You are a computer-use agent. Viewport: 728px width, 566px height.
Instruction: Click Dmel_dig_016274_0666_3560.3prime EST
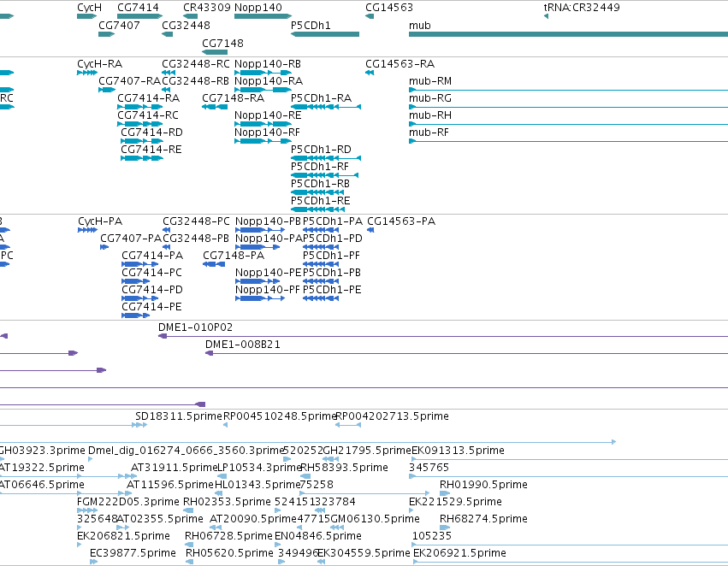click(x=186, y=451)
